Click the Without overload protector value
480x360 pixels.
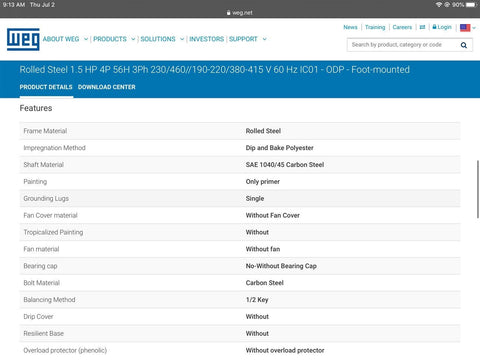tap(285, 350)
